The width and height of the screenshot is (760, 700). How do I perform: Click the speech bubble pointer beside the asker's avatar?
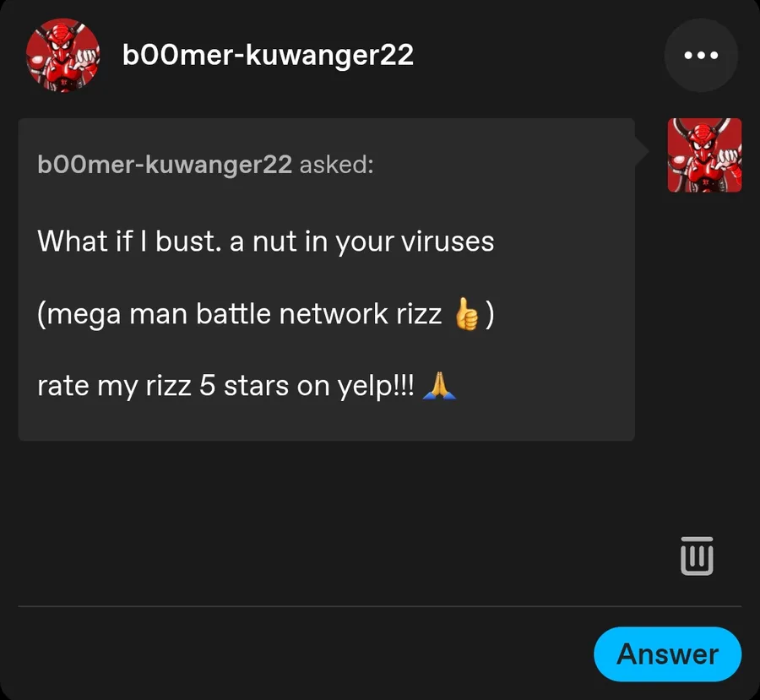tap(642, 152)
